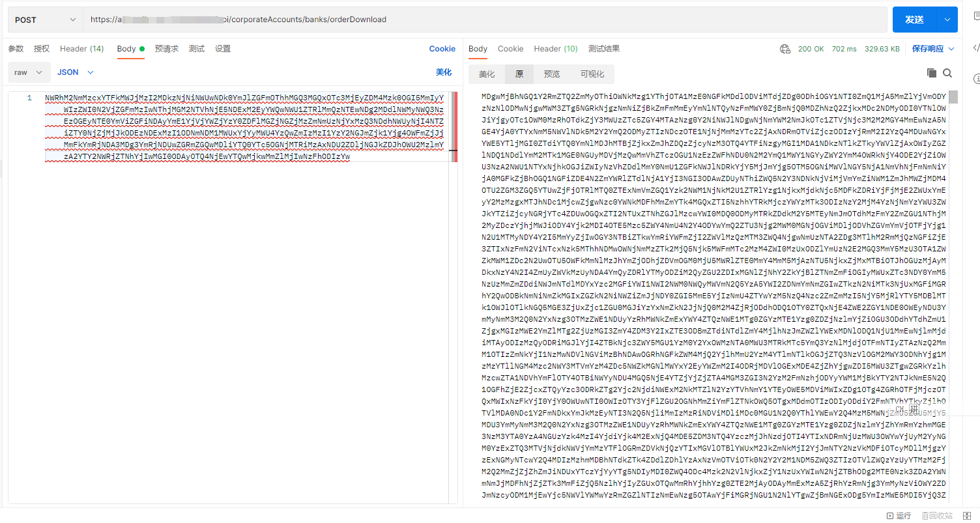Screen dimensions: 980x523
Task: Switch response view to 可视化
Action: 592,74
